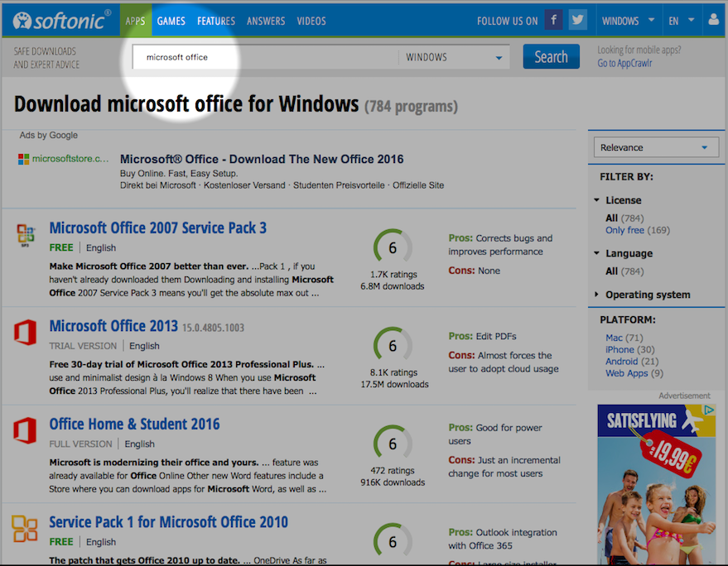This screenshot has width=728, height=566.
Task: Open Softonic's Twitter page icon
Action: pyautogui.click(x=577, y=20)
